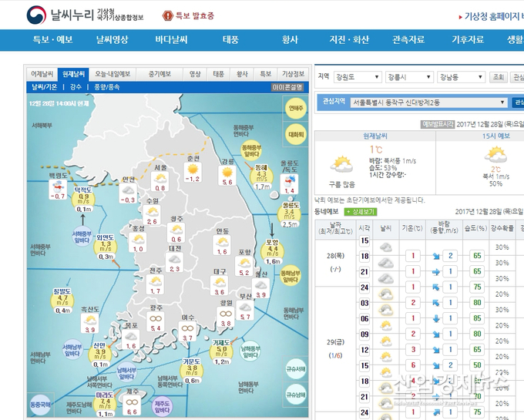Click Cheongju weather icon on map

click(176, 230)
